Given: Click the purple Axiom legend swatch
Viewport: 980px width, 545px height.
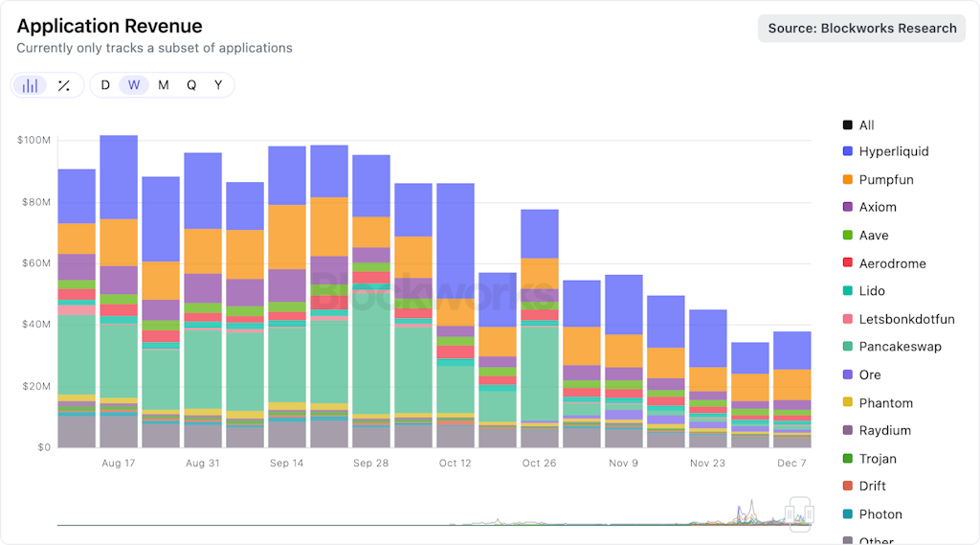Looking at the screenshot, I should click(x=848, y=207).
